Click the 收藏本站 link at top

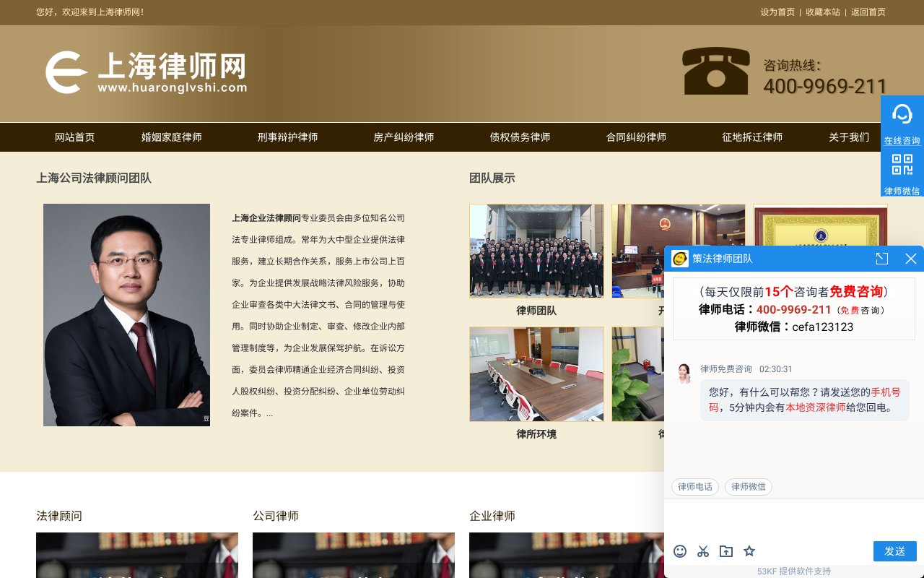[x=822, y=12]
